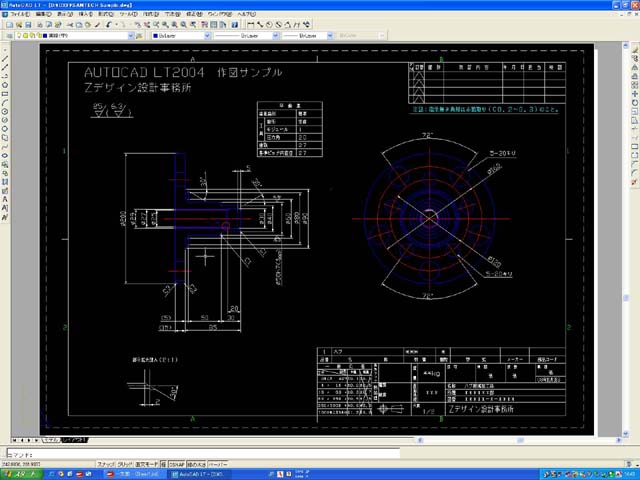Select the Polygon tool in the draw toolbar
The image size is (640, 480).
tap(5, 85)
